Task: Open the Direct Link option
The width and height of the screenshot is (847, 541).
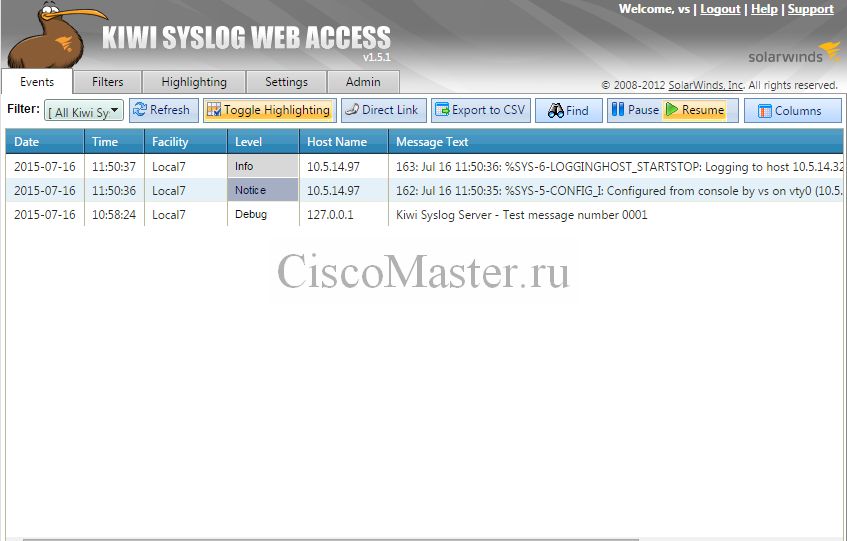Action: tap(384, 110)
